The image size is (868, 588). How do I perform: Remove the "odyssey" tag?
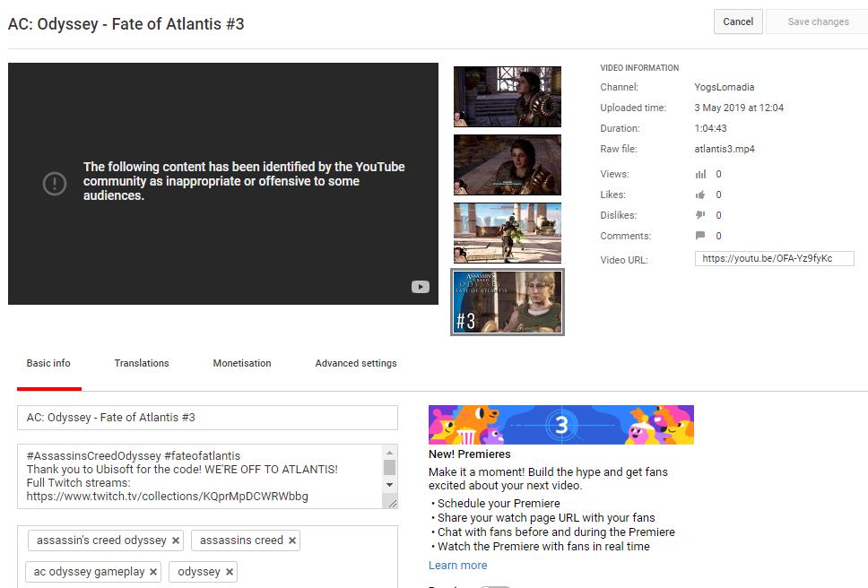point(230,572)
